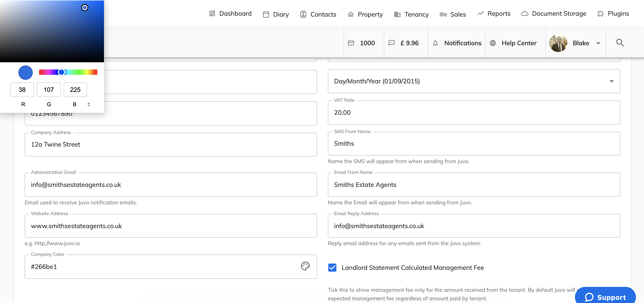The image size is (644, 303).
Task: Click the Company Color hex field
Action: [x=171, y=267]
